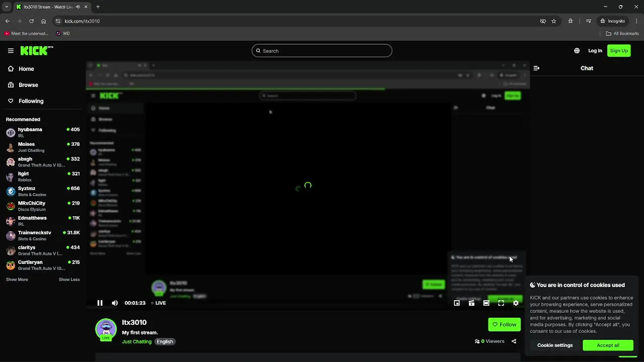Click the English language tag

pos(165,341)
